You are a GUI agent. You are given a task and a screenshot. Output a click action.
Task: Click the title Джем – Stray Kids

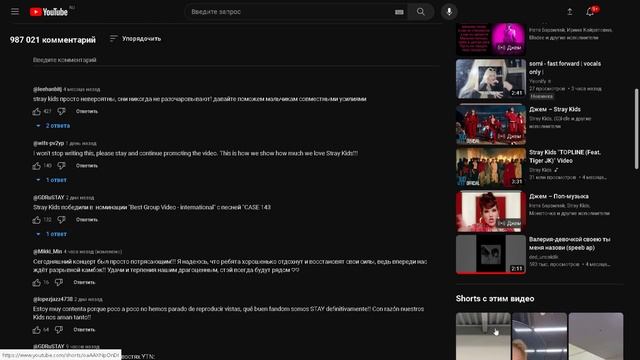coord(555,109)
